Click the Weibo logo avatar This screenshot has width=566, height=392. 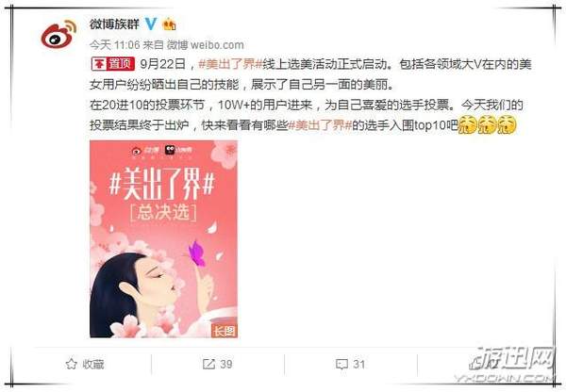(x=58, y=34)
